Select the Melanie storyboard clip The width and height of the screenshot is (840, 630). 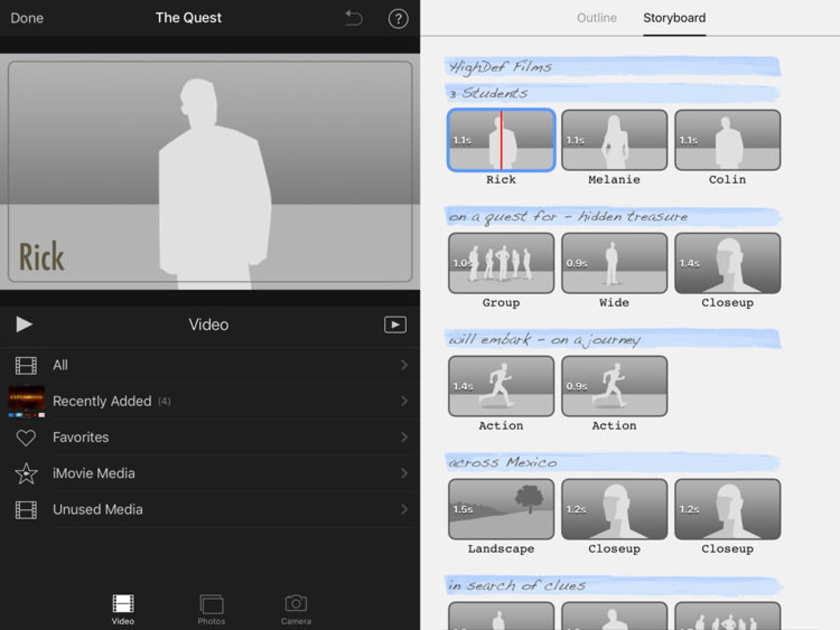pos(614,140)
